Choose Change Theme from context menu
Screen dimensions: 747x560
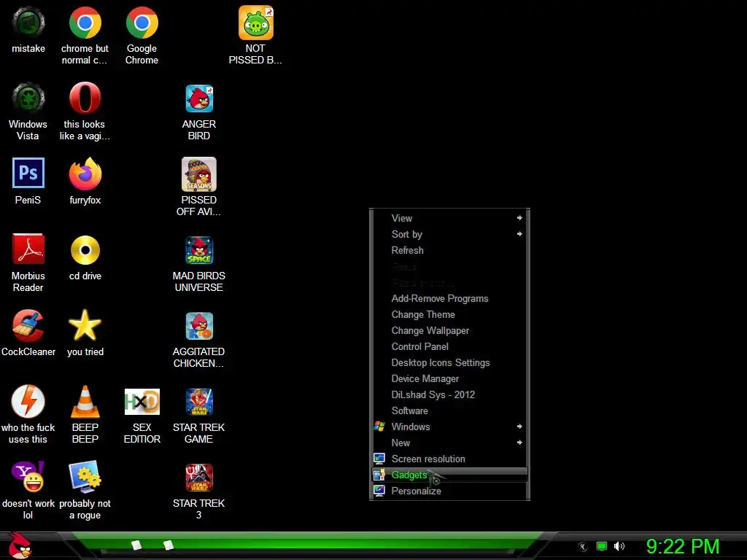click(x=449, y=315)
